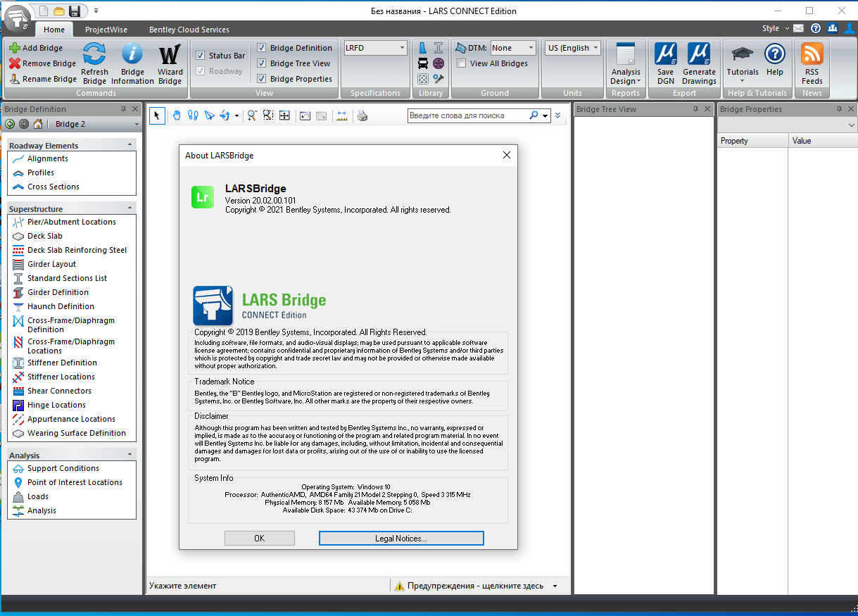Open the Style dropdown
This screenshot has width=858, height=616.
(775, 28)
